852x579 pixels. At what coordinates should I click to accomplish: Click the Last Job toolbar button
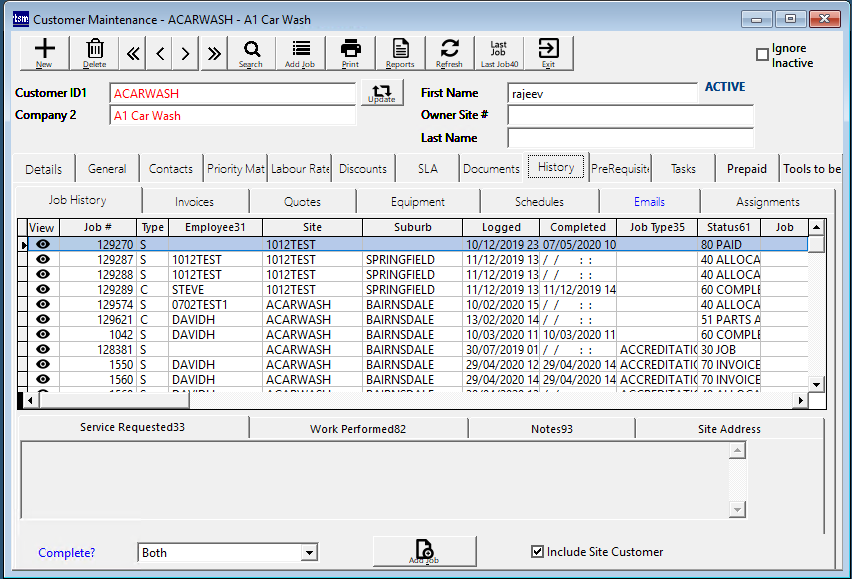point(498,52)
